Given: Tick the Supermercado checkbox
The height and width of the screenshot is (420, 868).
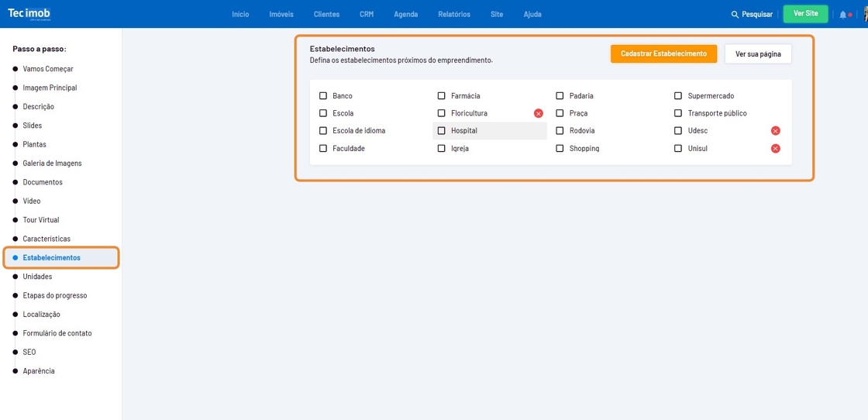Looking at the screenshot, I should pos(678,96).
